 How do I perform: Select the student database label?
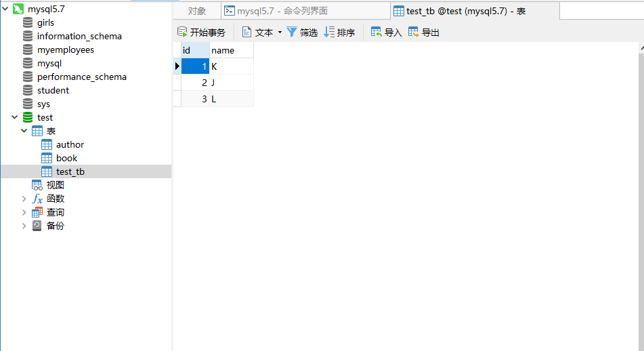click(53, 90)
